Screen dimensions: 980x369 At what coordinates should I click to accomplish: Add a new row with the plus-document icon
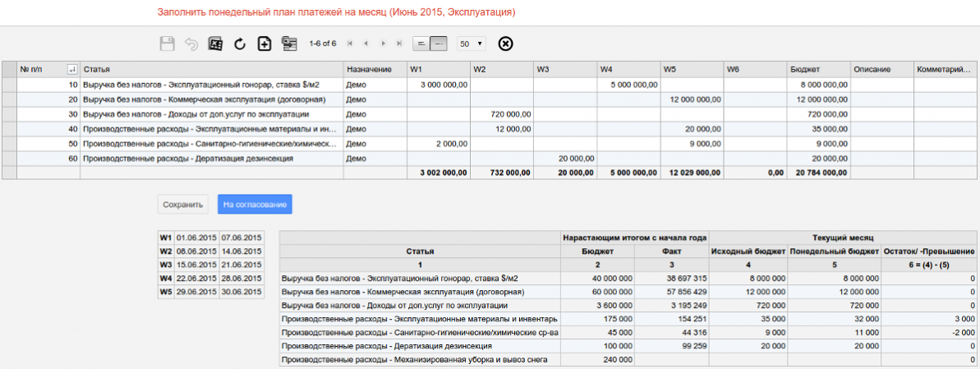265,44
